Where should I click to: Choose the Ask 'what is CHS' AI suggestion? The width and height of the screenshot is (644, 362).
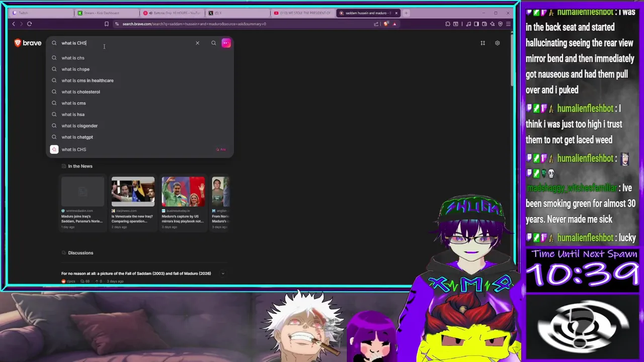[x=140, y=149]
